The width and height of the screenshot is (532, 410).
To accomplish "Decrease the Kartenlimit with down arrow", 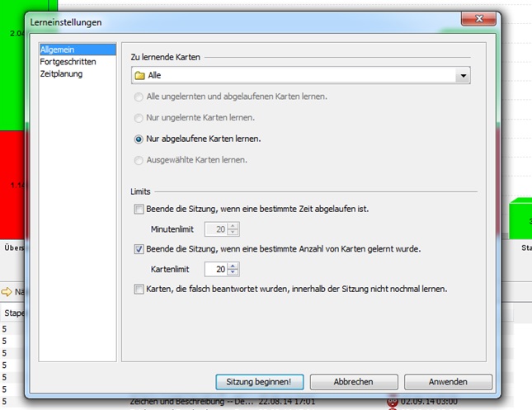I will click(x=233, y=272).
